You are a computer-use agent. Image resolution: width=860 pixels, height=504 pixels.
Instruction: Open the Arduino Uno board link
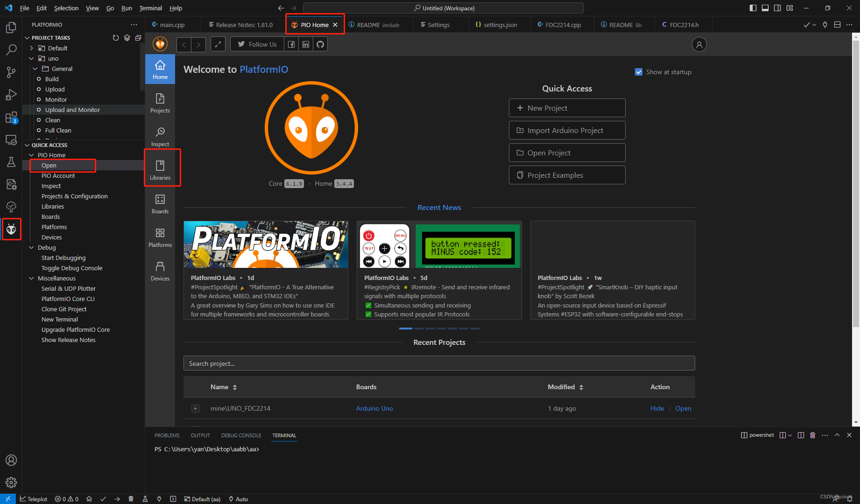point(374,408)
